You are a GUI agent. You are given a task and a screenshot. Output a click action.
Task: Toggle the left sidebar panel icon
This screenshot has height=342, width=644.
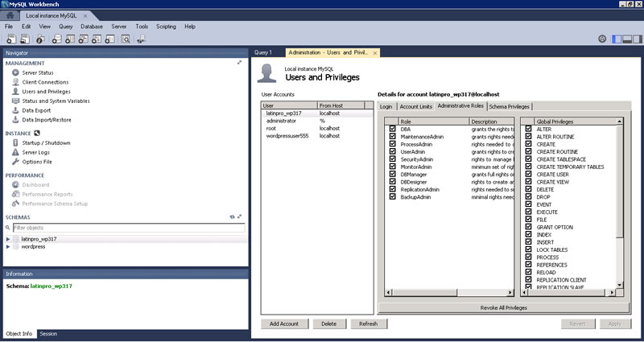tap(617, 39)
